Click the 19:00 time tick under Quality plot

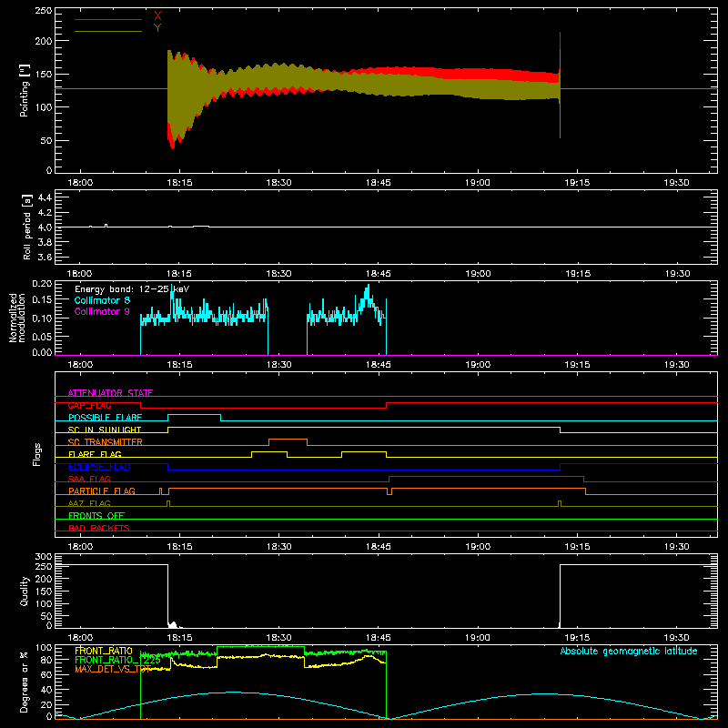click(x=478, y=638)
